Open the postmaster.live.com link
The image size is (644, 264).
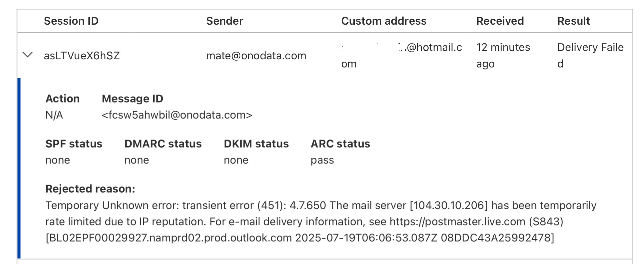click(x=457, y=222)
